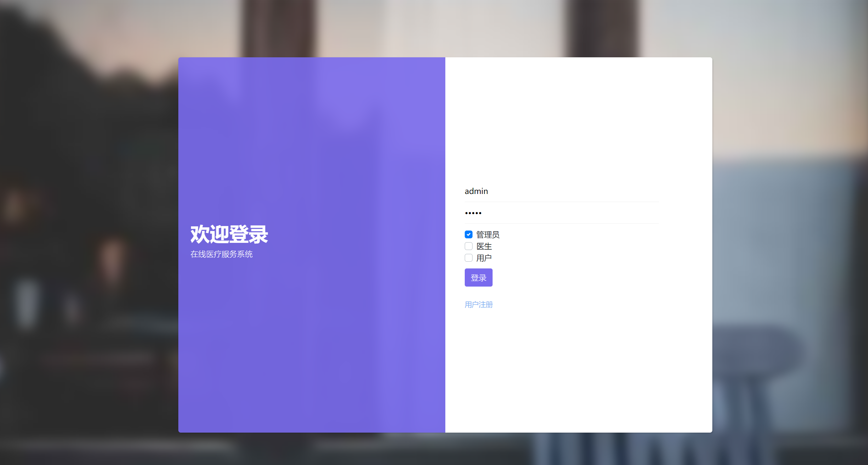
Task: Uncheck the 管理员 (administrator) checkbox
Action: pyautogui.click(x=468, y=234)
